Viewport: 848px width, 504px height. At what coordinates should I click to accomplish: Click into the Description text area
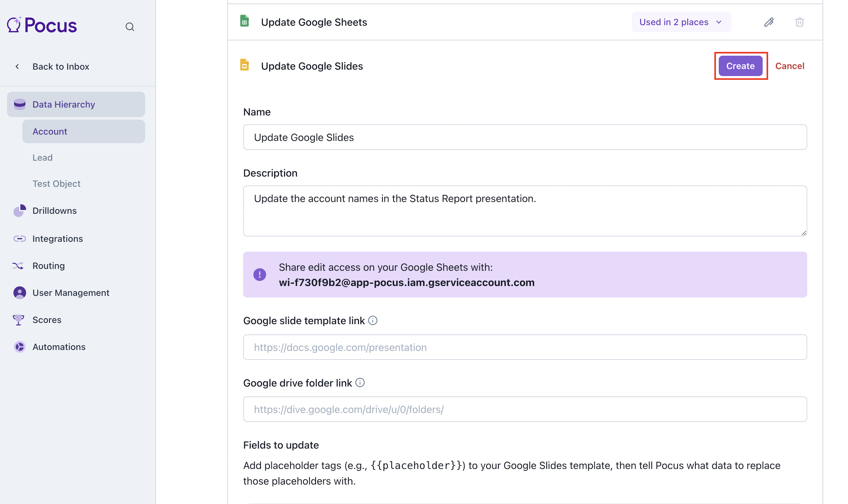click(525, 210)
